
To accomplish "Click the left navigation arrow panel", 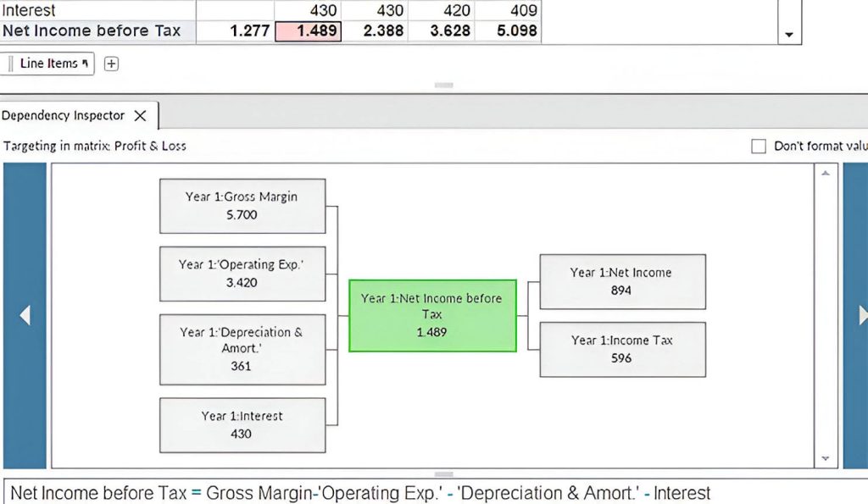I will click(25, 315).
